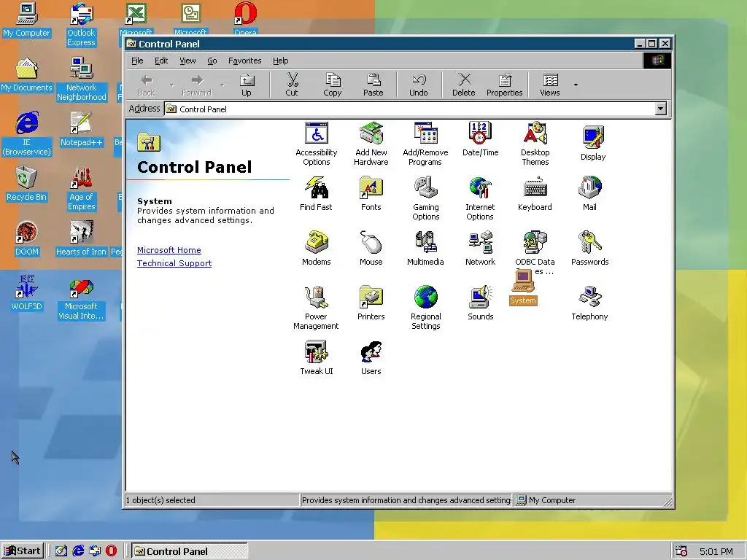Viewport: 747px width, 560px height.
Task: Open the Edit menu
Action: 161,61
